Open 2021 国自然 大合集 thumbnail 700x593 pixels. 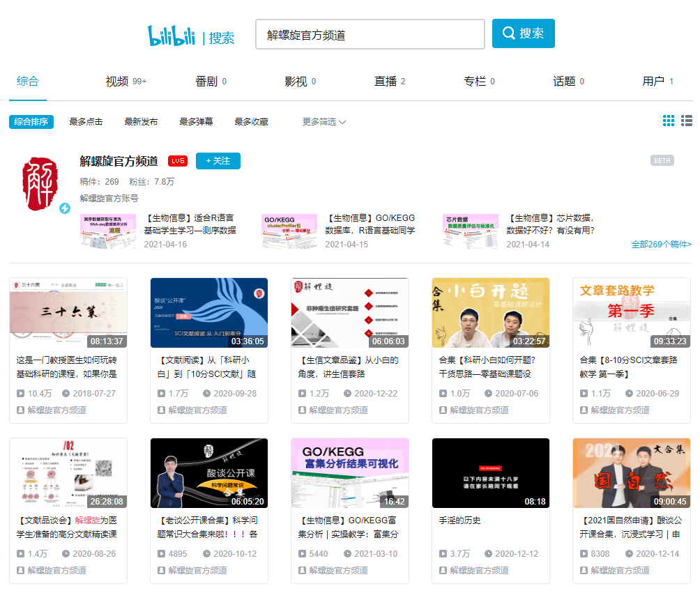(x=632, y=473)
